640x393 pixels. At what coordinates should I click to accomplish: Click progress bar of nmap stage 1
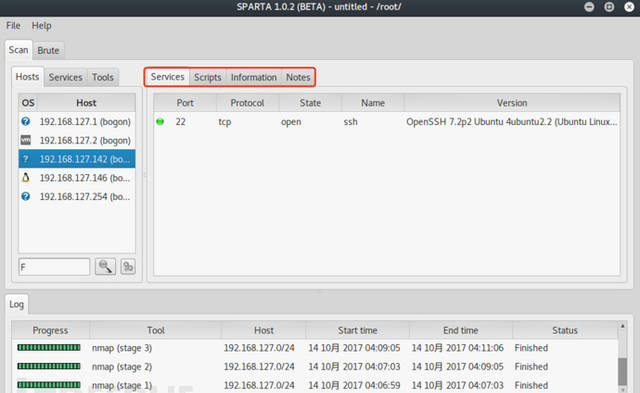[x=49, y=385]
